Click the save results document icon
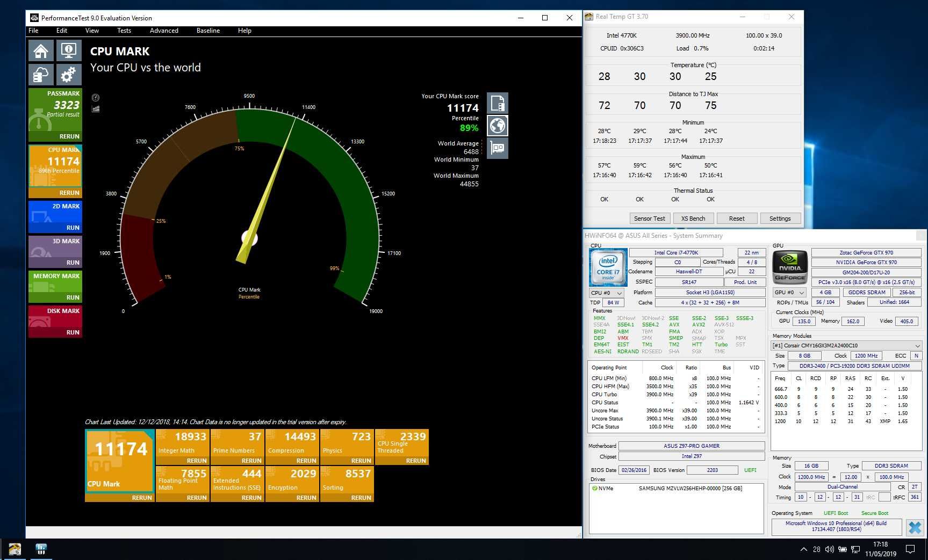The image size is (928, 560). tap(498, 103)
